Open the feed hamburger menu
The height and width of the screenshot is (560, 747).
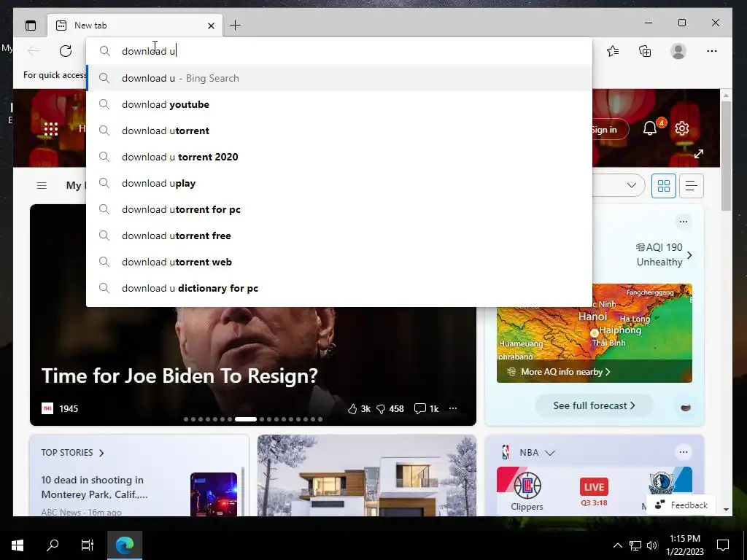pyautogui.click(x=42, y=185)
